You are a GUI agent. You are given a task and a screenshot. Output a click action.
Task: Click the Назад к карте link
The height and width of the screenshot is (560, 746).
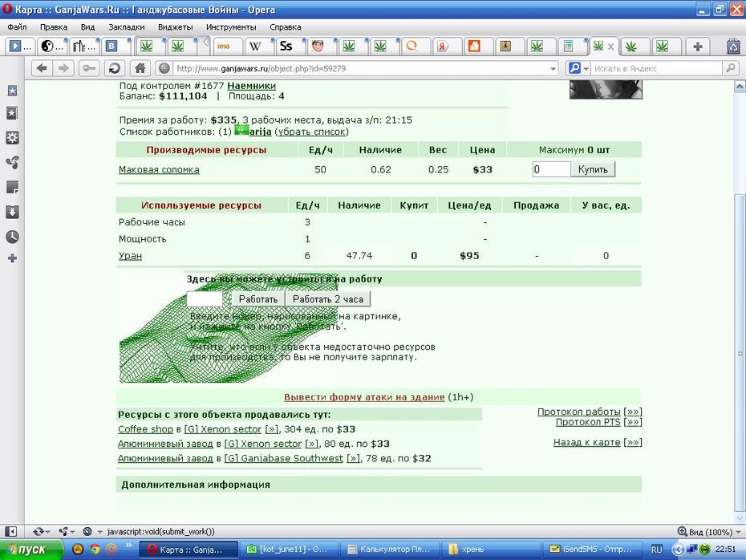click(x=586, y=443)
